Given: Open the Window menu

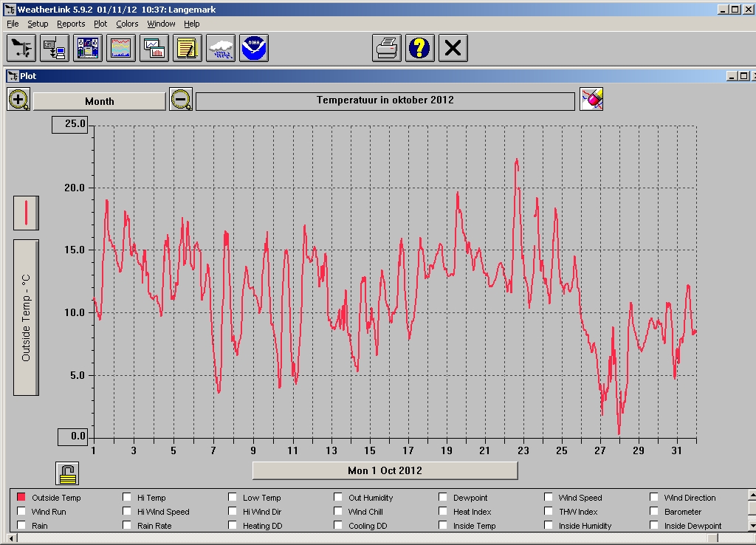Looking at the screenshot, I should 161,24.
